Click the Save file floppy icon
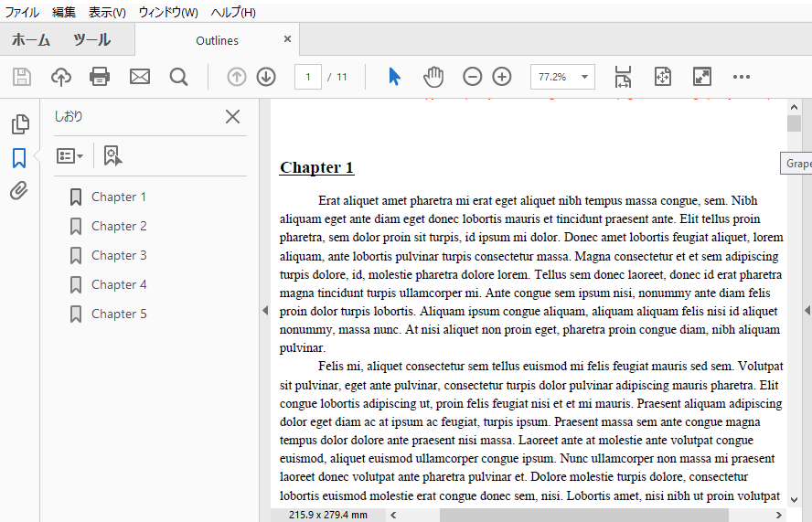This screenshot has height=522, width=812. tap(22, 77)
